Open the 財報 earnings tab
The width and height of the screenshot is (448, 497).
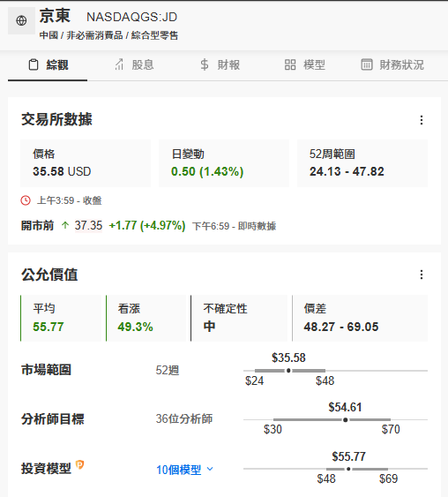220,65
